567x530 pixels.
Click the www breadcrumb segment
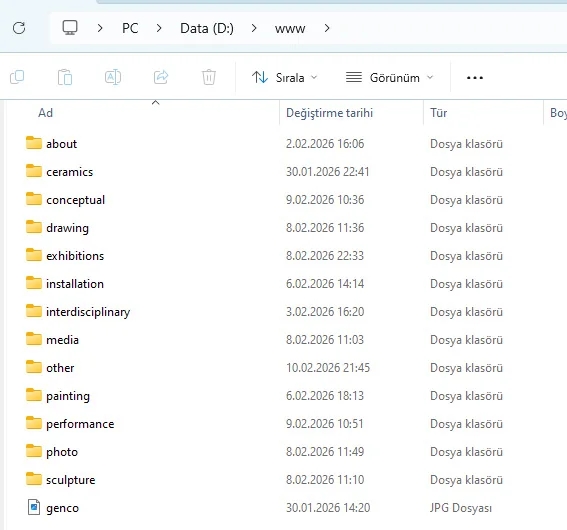point(290,29)
